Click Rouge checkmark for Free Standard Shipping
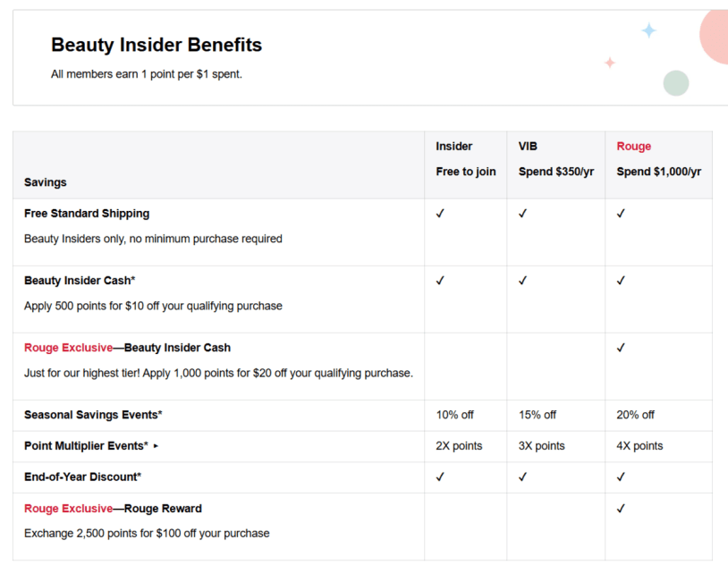 (x=621, y=214)
